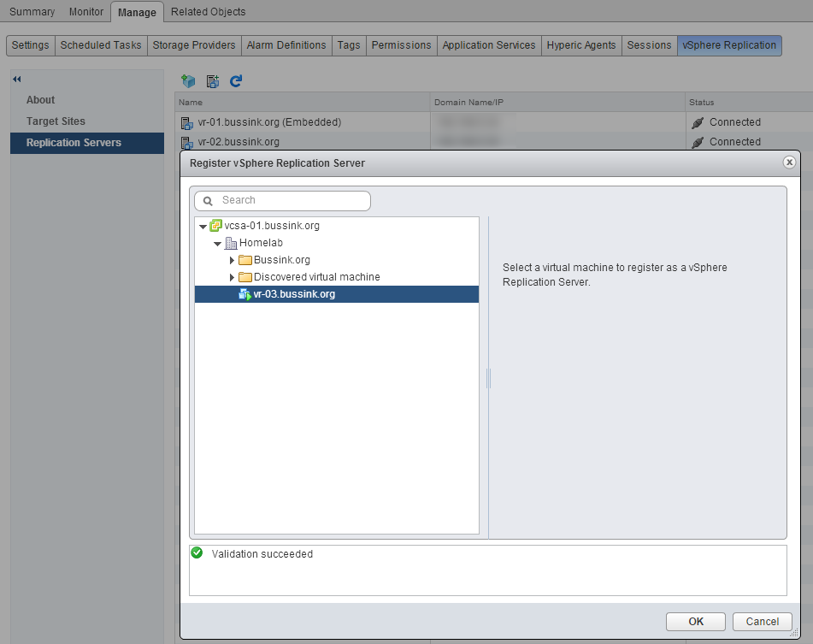Select the vSphere Replication sub-tab
813x644 pixels.
(x=729, y=45)
